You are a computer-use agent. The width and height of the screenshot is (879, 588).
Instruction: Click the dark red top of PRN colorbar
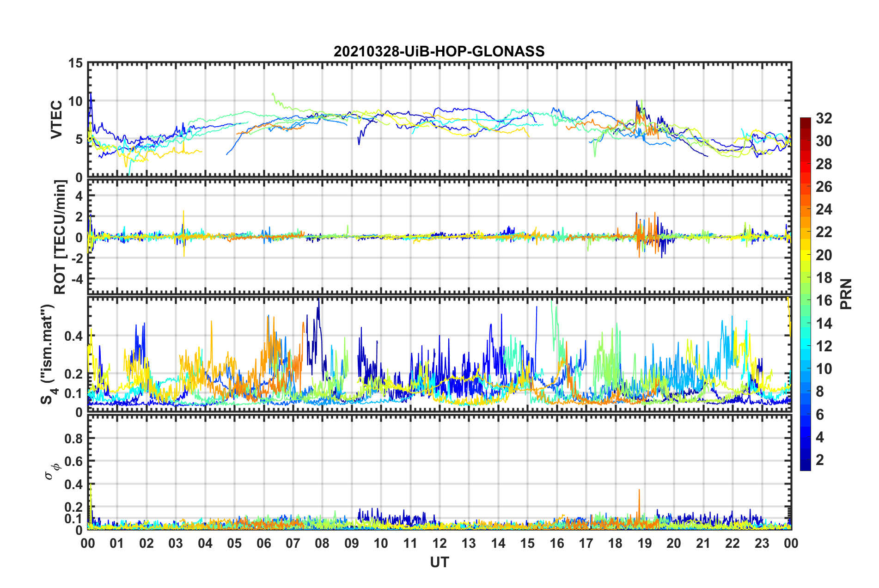coord(805,121)
